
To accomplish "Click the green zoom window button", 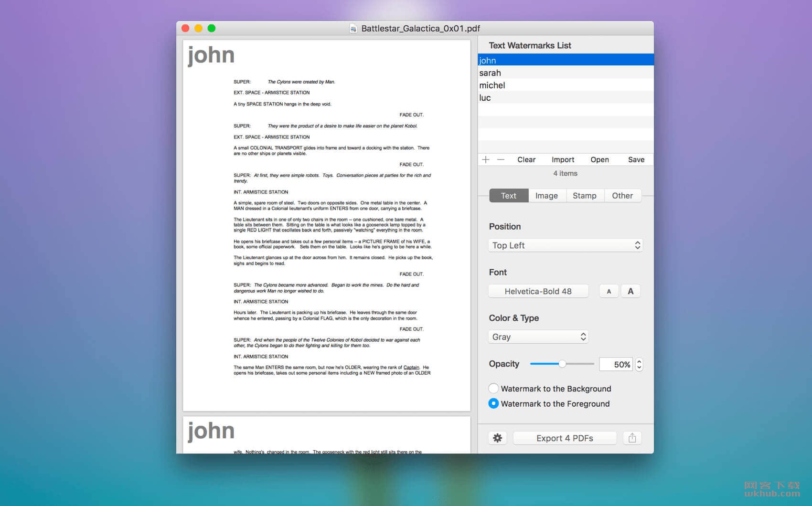I will tap(212, 28).
